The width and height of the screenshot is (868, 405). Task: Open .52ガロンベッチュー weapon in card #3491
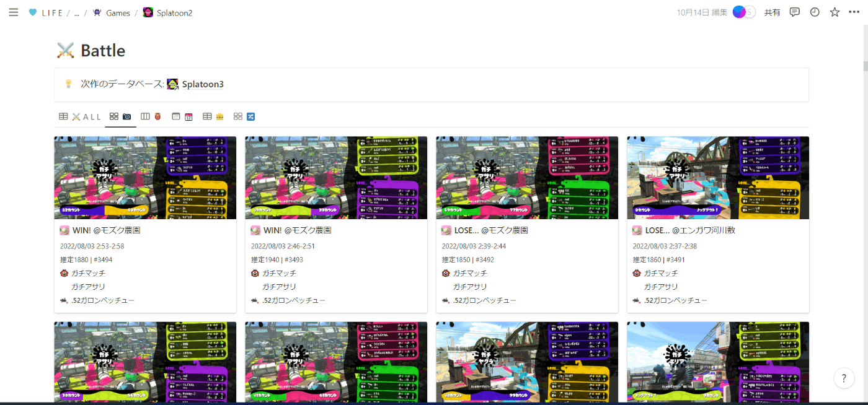point(675,300)
